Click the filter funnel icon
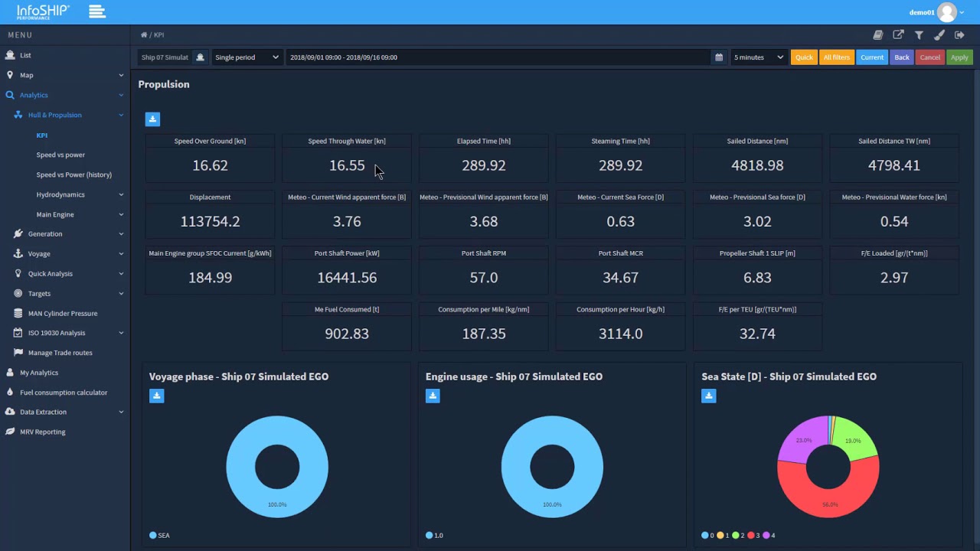The width and height of the screenshot is (980, 551). point(919,35)
